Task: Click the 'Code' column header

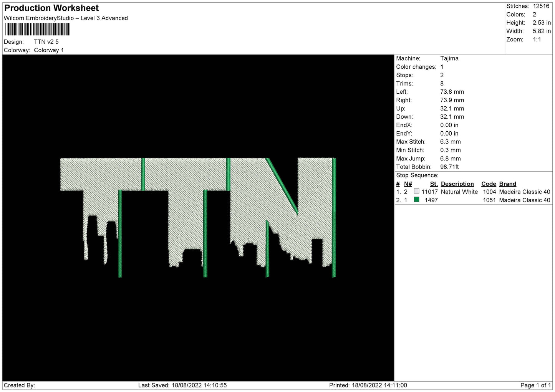Action: [489, 184]
